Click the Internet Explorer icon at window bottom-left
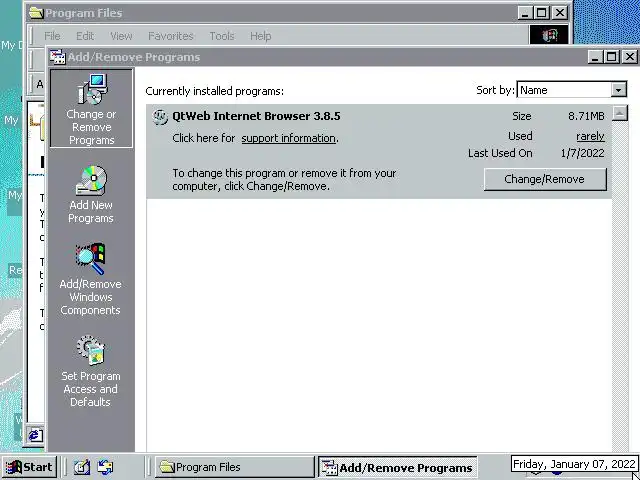 (35, 435)
